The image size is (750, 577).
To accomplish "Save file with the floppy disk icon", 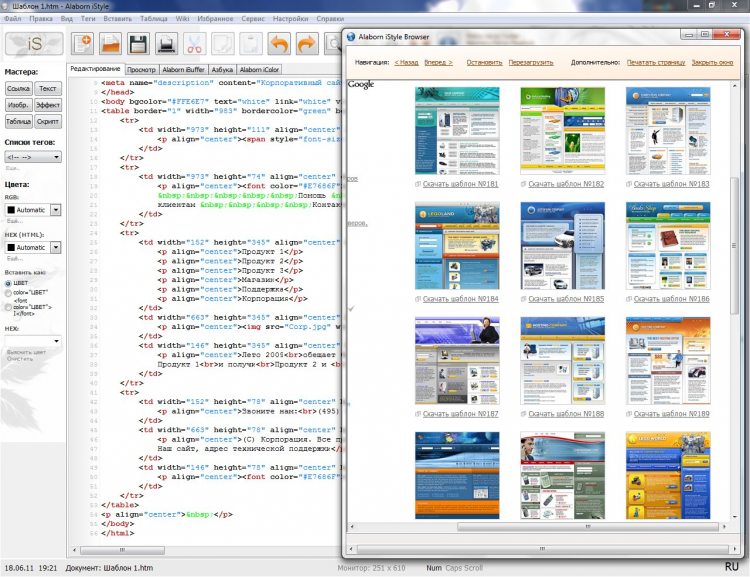I will [139, 44].
